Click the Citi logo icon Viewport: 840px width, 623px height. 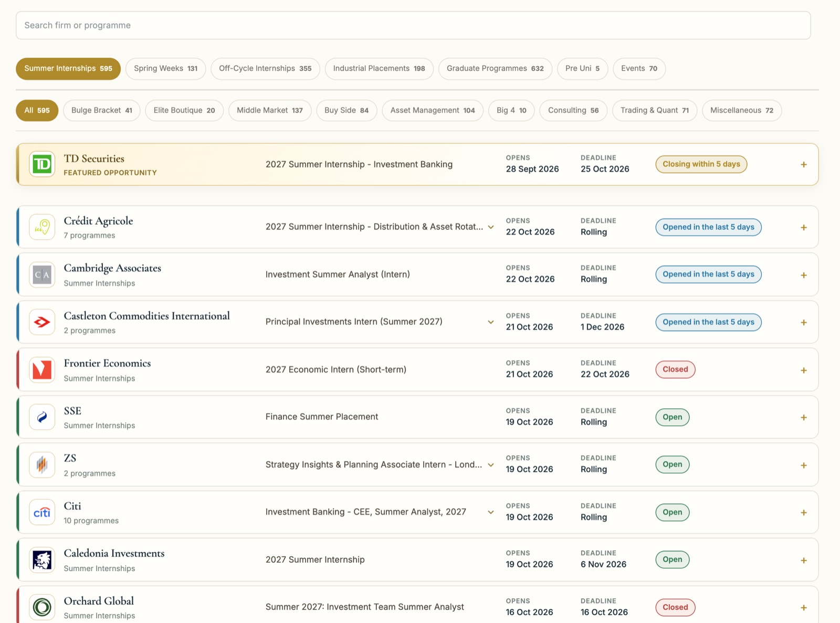coord(42,512)
